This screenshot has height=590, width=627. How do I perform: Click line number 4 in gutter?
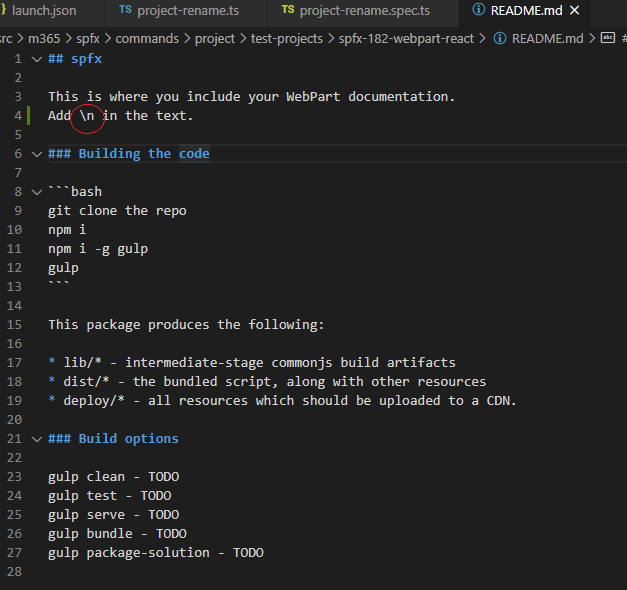[18, 116]
